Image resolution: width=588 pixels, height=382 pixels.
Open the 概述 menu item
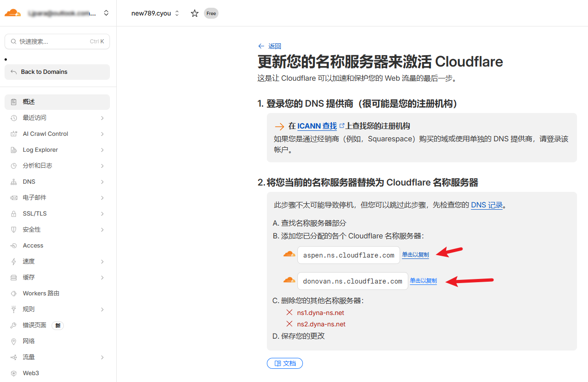tap(57, 102)
